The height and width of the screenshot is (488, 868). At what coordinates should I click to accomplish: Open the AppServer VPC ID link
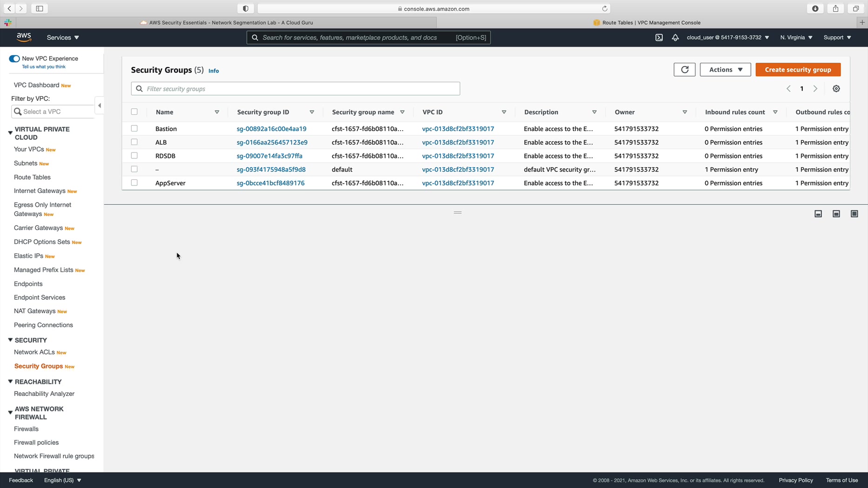coord(458,183)
